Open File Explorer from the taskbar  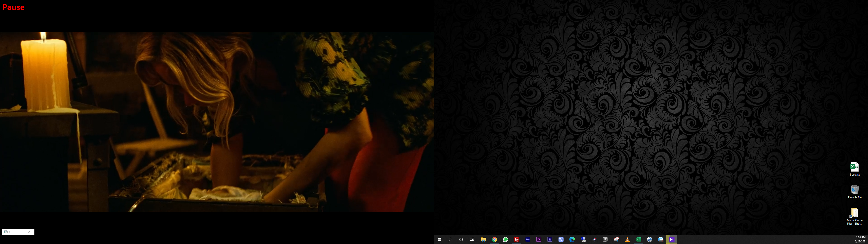point(483,240)
